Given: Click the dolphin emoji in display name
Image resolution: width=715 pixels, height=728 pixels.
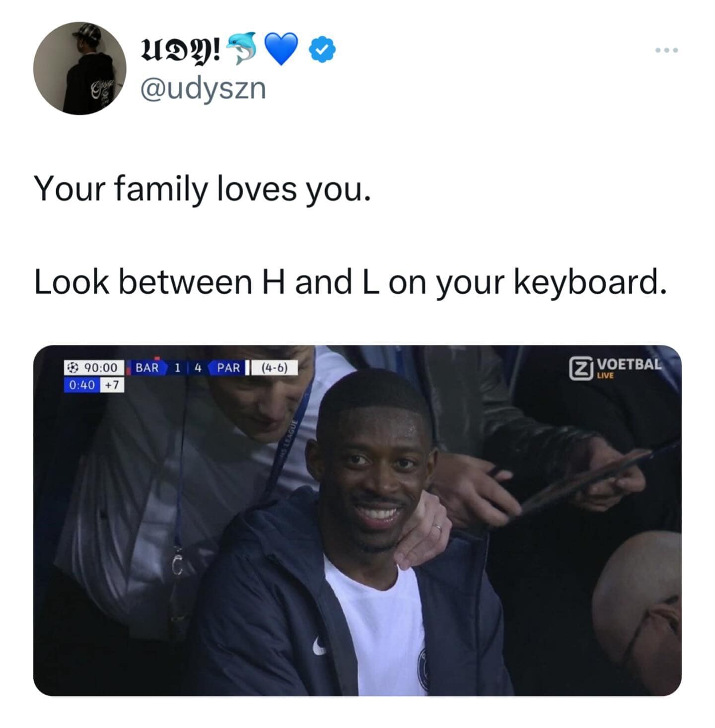Looking at the screenshot, I should point(241,48).
